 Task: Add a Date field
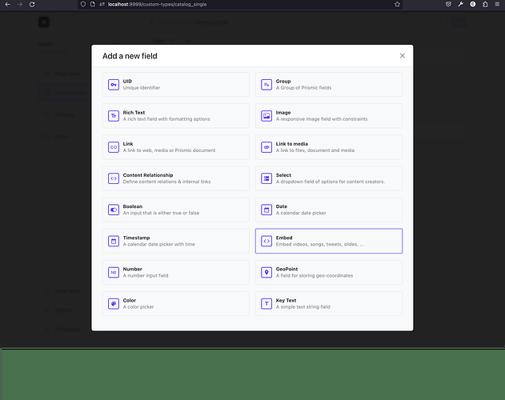tap(329, 210)
